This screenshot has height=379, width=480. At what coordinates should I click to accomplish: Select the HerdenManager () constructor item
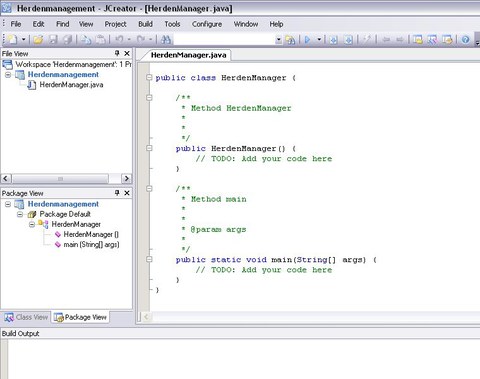pyautogui.click(x=91, y=234)
